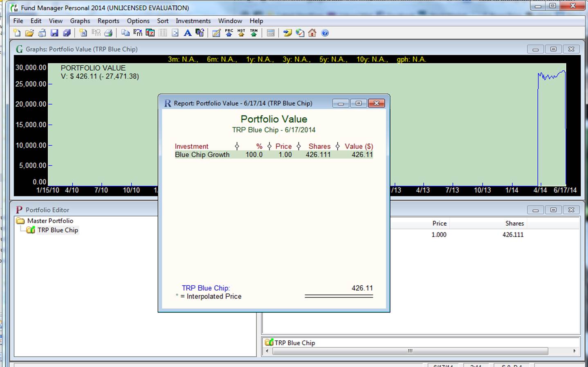Click the Home house toolbar icon
This screenshot has width=588, height=367.
pos(312,33)
